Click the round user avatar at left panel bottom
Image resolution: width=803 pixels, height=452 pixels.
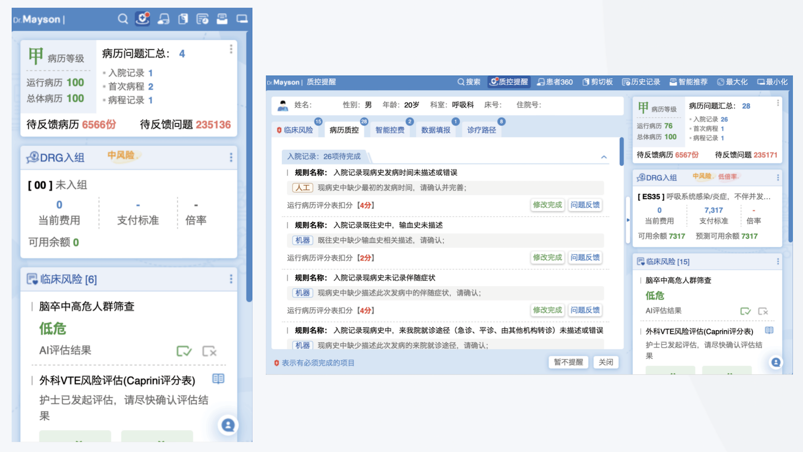(x=228, y=425)
